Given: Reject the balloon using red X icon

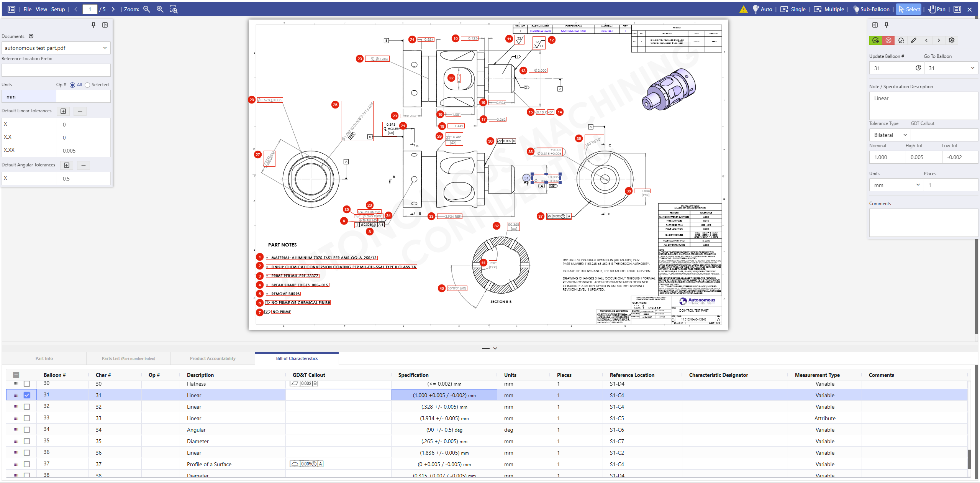Looking at the screenshot, I should [888, 40].
